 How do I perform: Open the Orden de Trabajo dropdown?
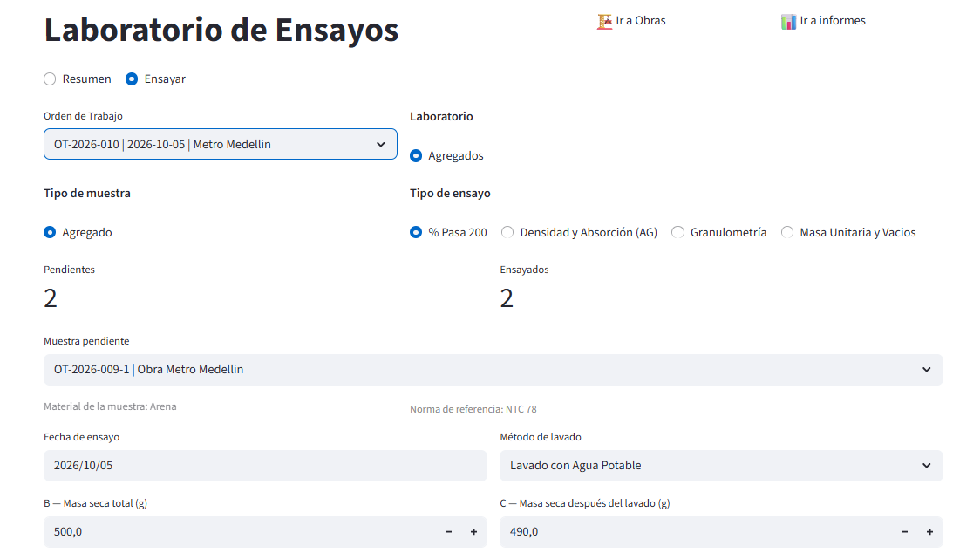pyautogui.click(x=221, y=145)
